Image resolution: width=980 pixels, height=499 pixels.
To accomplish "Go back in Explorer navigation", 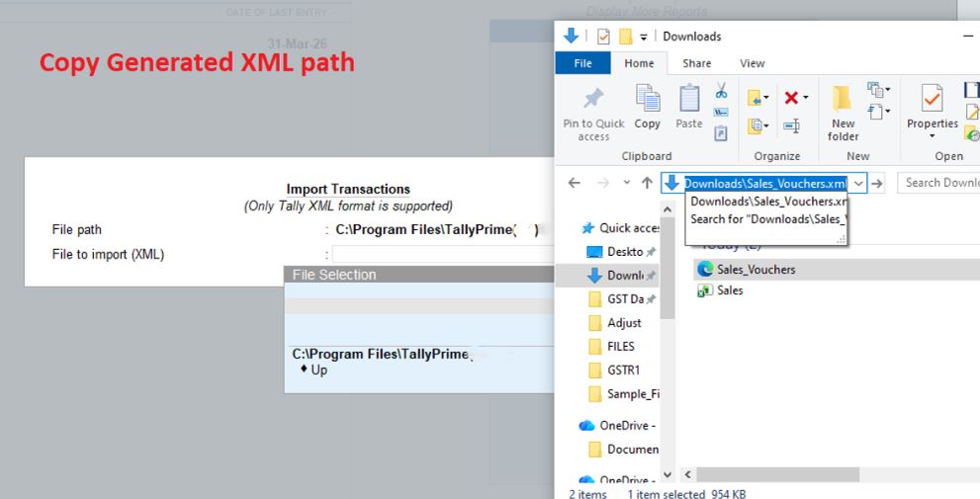I will [x=575, y=183].
